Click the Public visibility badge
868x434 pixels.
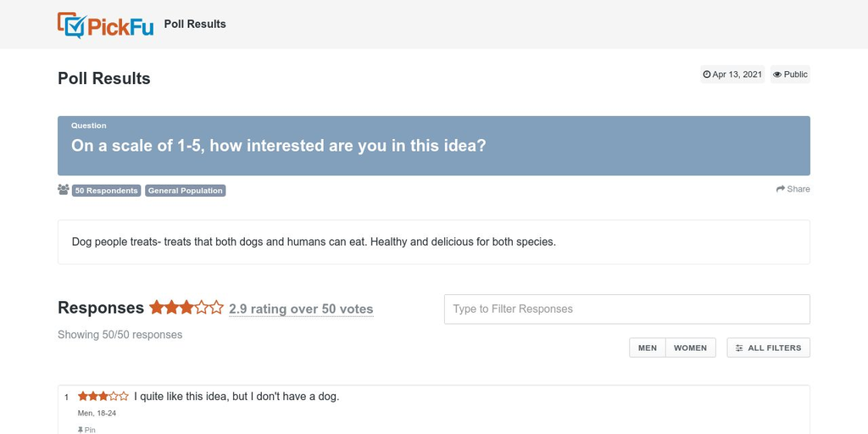(791, 75)
